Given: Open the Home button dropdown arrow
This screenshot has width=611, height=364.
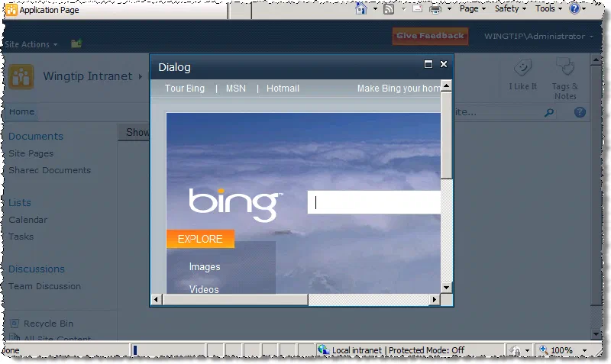Looking at the screenshot, I should [x=375, y=8].
